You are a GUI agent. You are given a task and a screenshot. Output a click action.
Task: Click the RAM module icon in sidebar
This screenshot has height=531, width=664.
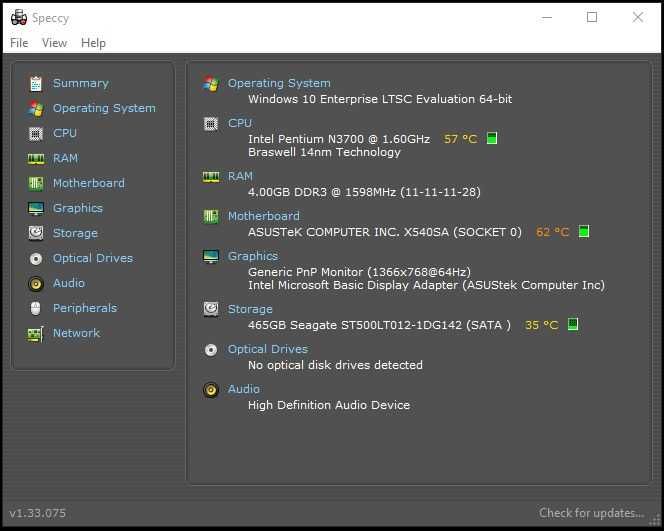pos(36,158)
